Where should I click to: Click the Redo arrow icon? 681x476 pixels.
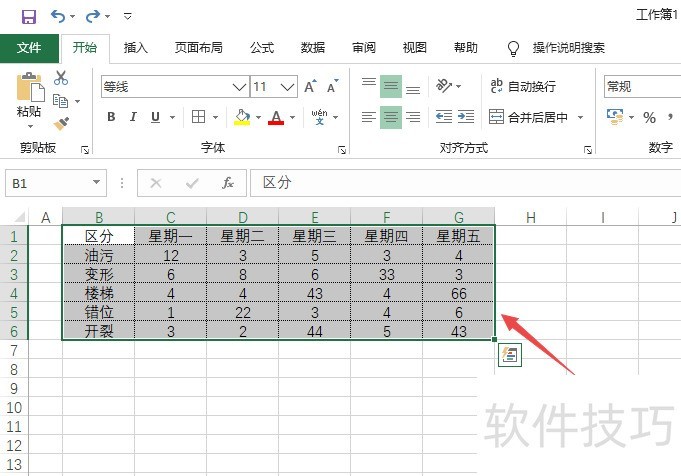tap(93, 17)
